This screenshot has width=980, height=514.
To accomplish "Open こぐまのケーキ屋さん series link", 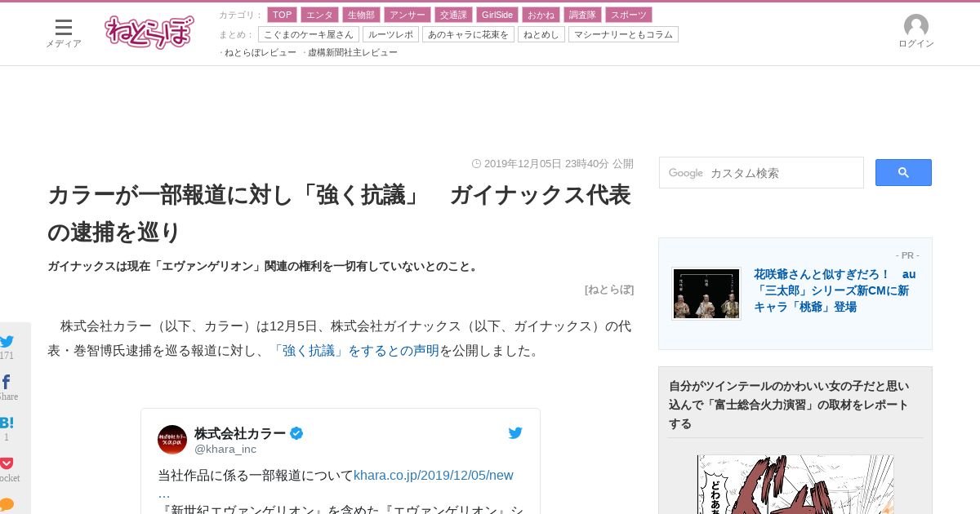I will (309, 34).
